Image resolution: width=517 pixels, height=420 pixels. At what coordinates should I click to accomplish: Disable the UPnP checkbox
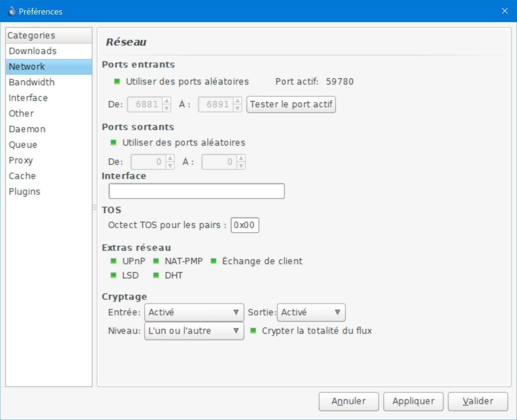tap(114, 261)
